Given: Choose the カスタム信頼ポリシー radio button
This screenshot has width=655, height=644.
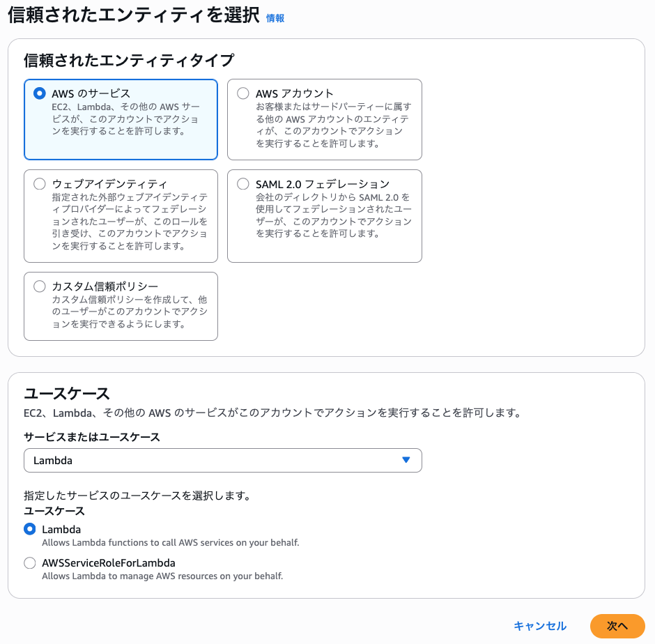Looking at the screenshot, I should pos(40,286).
